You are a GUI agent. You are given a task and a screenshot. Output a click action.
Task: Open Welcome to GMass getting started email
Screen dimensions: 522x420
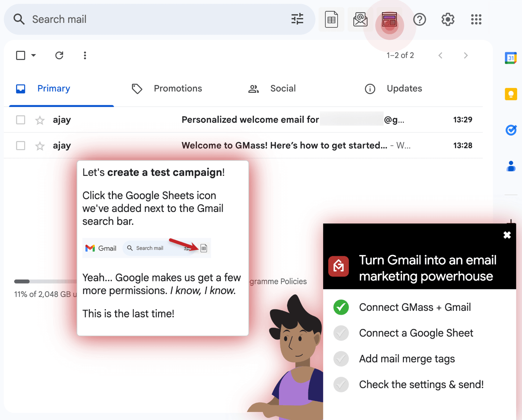[x=243, y=145]
